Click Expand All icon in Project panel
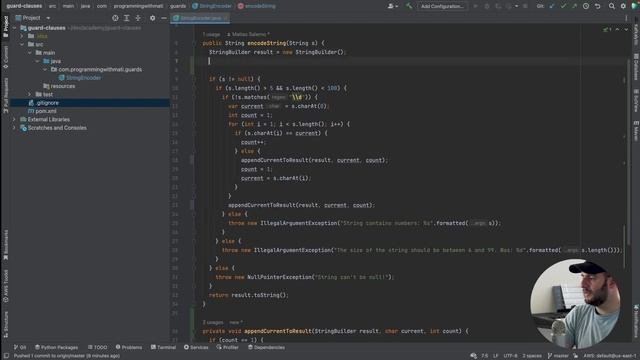Screen dimensions: 640x360 click(x=127, y=18)
